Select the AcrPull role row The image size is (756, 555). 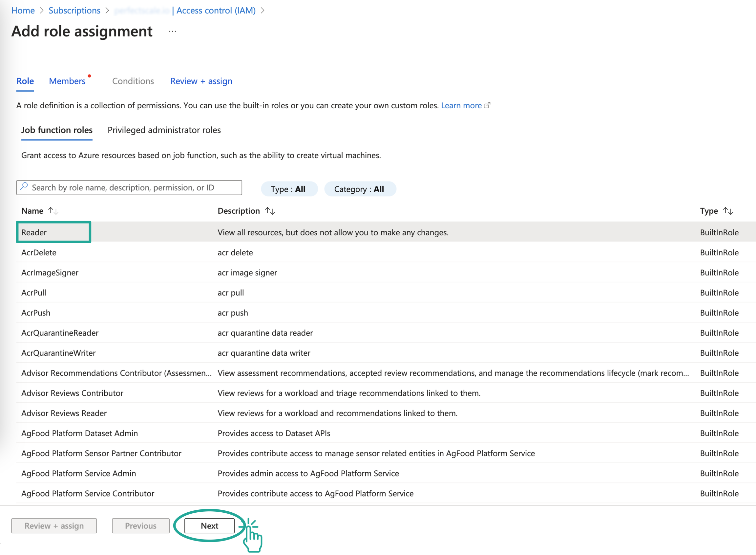(x=34, y=292)
